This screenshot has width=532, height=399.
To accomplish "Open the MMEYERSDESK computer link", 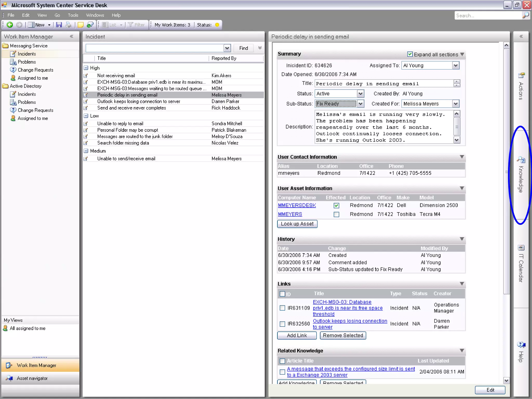I will tap(297, 205).
